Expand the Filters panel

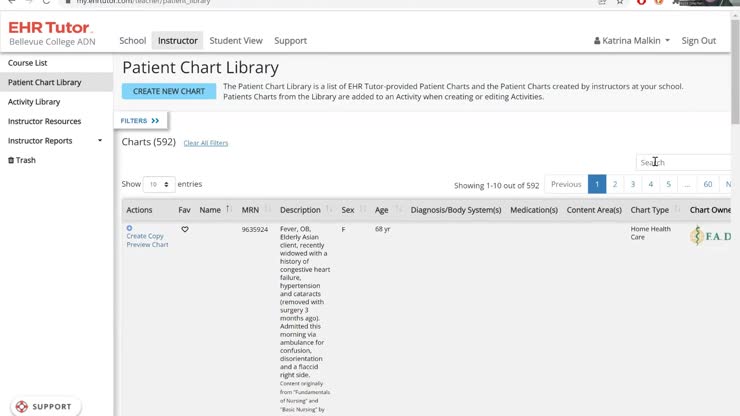[x=140, y=121]
